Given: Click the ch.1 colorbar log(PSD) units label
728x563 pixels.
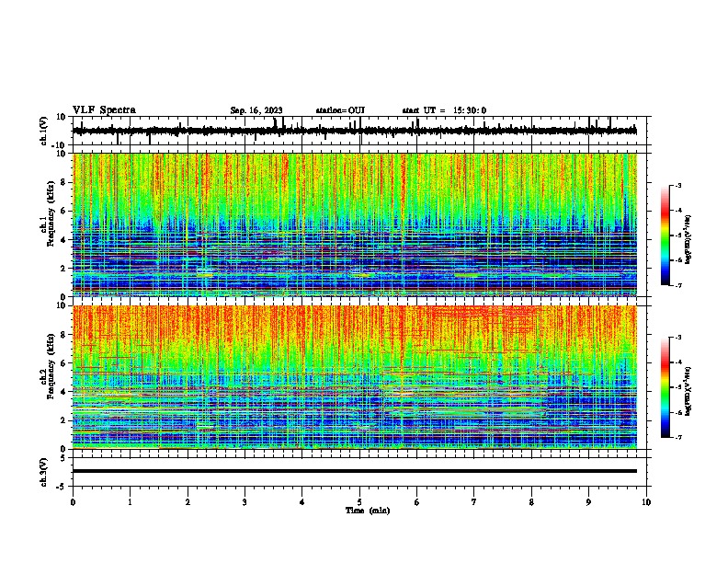Looking at the screenshot, I should [688, 240].
